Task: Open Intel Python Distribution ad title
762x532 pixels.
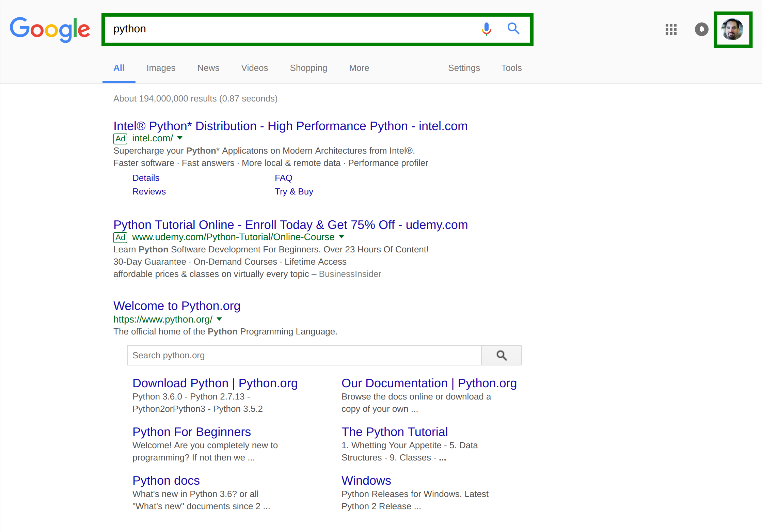Action: tap(290, 126)
